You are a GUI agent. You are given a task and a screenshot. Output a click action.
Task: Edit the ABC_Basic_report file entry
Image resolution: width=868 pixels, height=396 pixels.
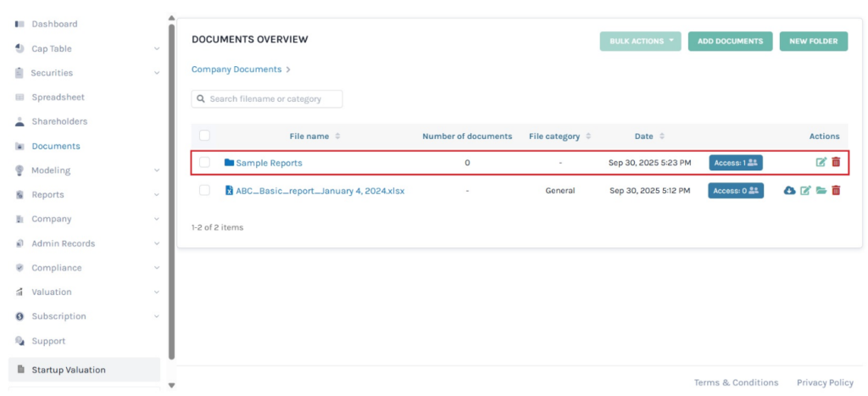coord(805,191)
